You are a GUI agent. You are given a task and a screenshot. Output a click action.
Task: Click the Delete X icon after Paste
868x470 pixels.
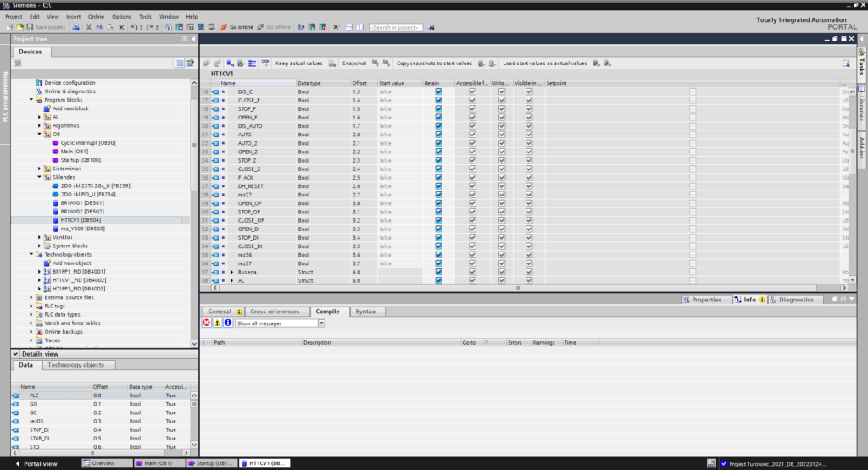(x=121, y=27)
